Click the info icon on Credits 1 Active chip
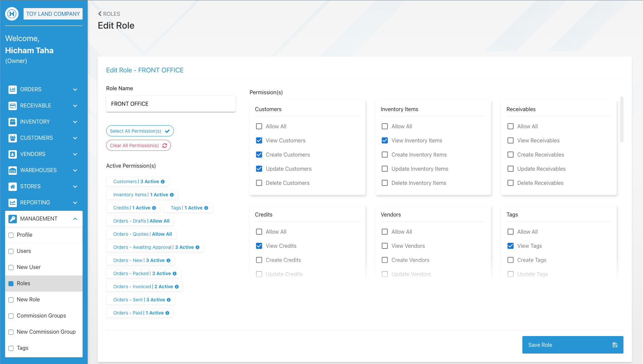Viewport: 643px width, 364px height. (154, 208)
